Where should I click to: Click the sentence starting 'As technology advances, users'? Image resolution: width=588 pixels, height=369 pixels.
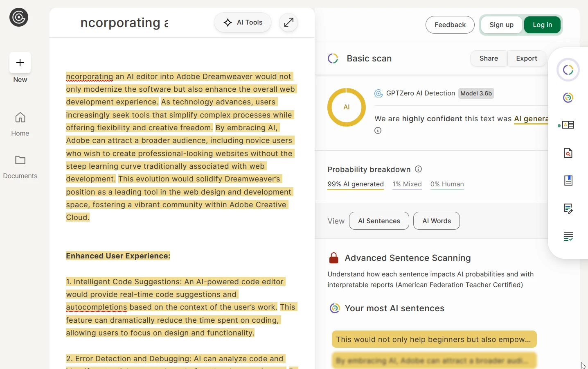(x=179, y=115)
